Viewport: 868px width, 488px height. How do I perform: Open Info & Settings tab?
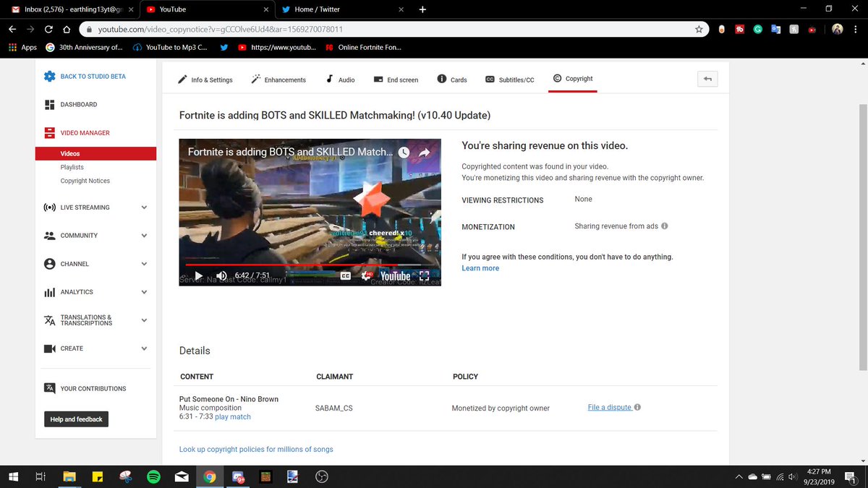(205, 80)
